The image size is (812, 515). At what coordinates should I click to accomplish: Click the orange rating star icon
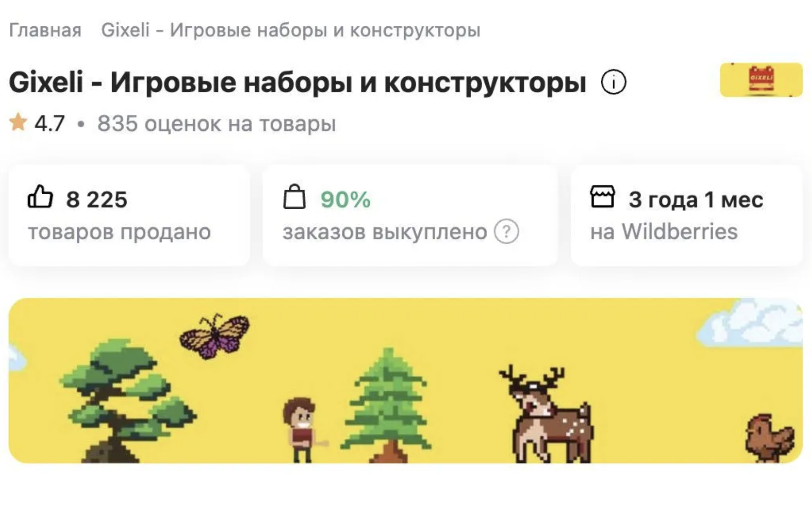pyautogui.click(x=18, y=122)
